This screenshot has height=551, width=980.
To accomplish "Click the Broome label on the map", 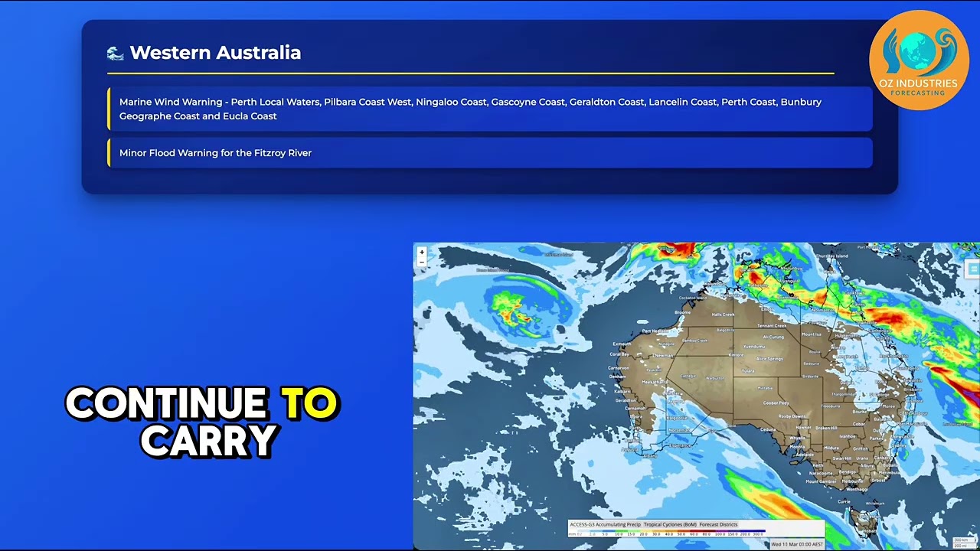I will pyautogui.click(x=682, y=313).
